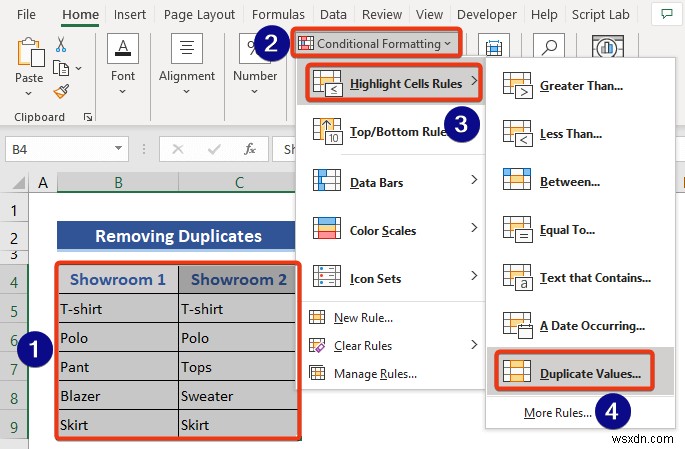The height and width of the screenshot is (449, 685).
Task: Switch to the Page Layout tab
Action: pos(199,14)
